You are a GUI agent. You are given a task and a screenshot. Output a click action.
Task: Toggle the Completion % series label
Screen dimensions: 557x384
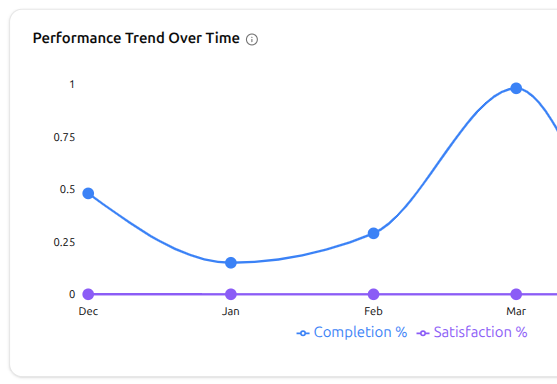(x=360, y=332)
